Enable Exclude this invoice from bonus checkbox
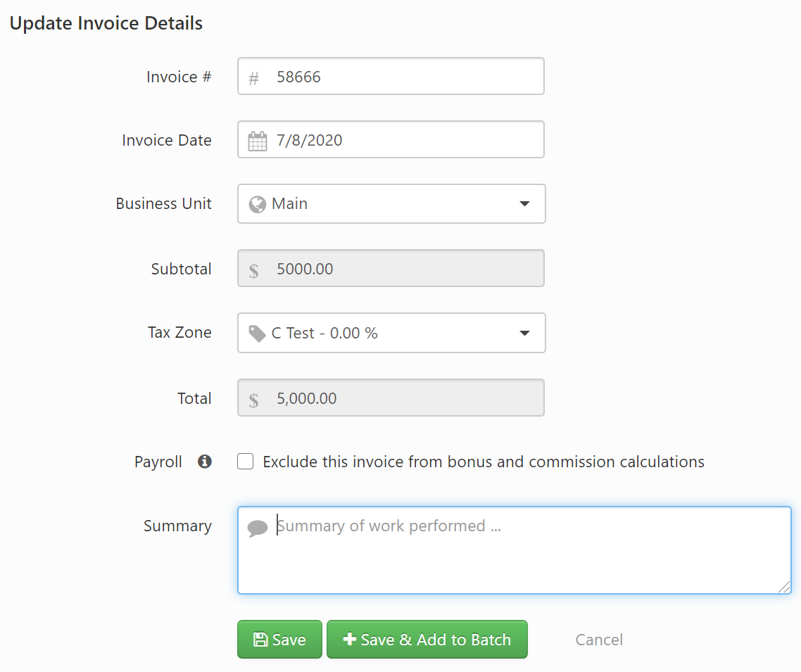 [x=246, y=462]
